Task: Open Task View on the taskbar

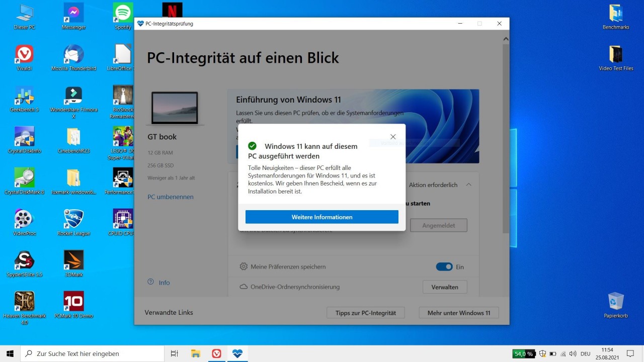Action: click(175, 353)
